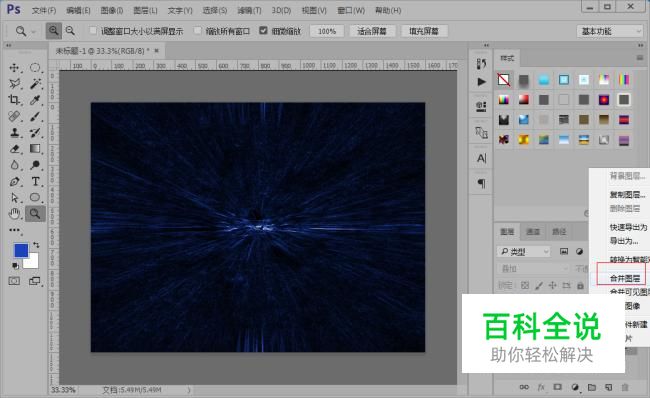Toggle pixel layer filter
Screen dimensions: 650x398
click(x=564, y=251)
